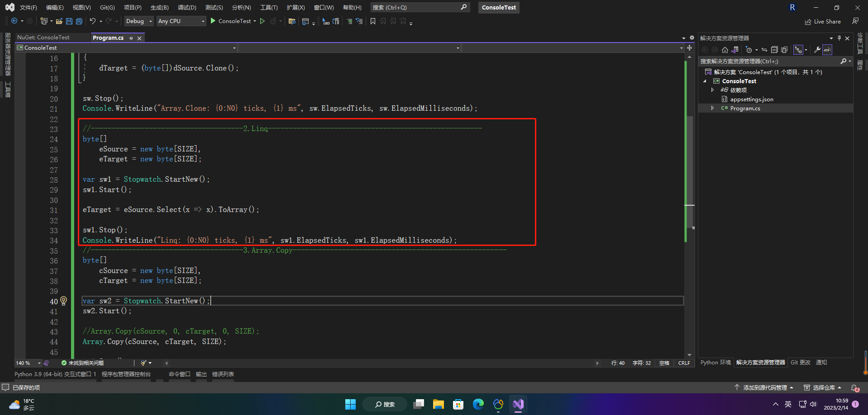Click Pending Changes Filter clock icon
868x415 pixels.
point(749,50)
